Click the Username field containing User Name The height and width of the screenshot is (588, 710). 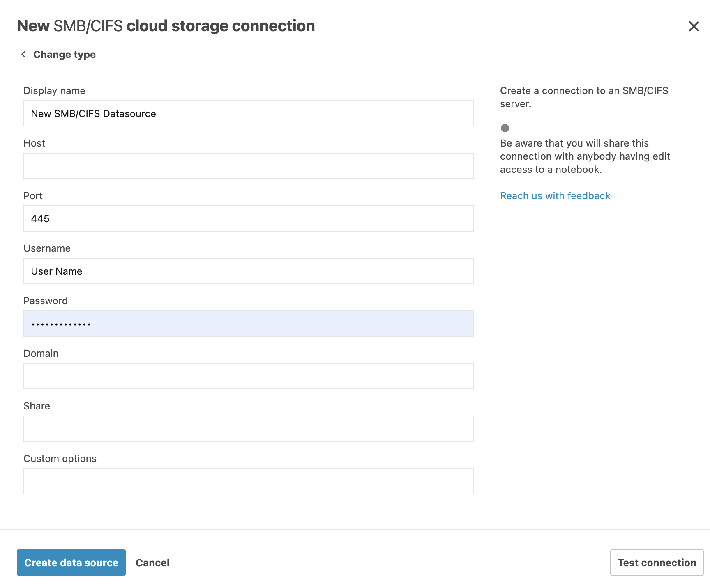pyautogui.click(x=249, y=271)
